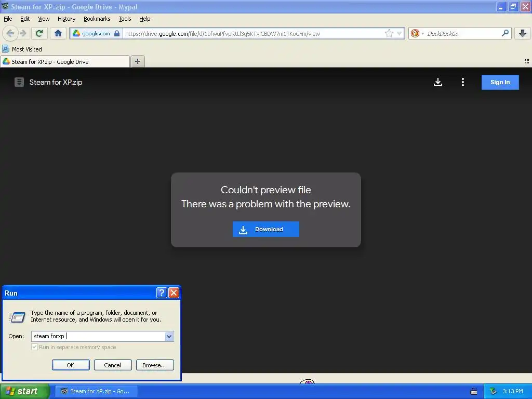Click the Steam for XP.zip taskbar button
This screenshot has height=399, width=532.
96,391
